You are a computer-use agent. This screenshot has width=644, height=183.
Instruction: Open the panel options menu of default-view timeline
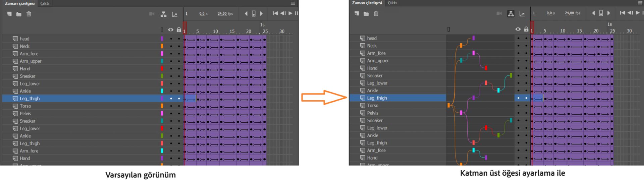pos(293,3)
